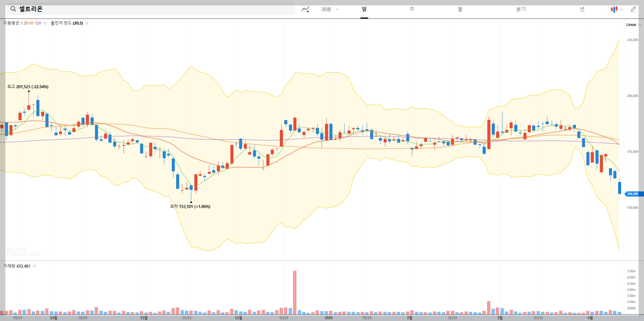Click the 최고 201,523 high marker label
The image size is (644, 321).
28,87
